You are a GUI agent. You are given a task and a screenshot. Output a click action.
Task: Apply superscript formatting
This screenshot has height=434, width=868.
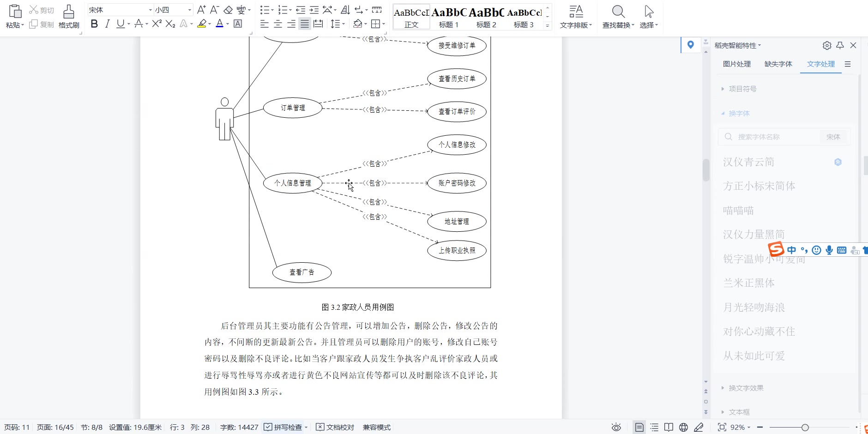coord(157,24)
